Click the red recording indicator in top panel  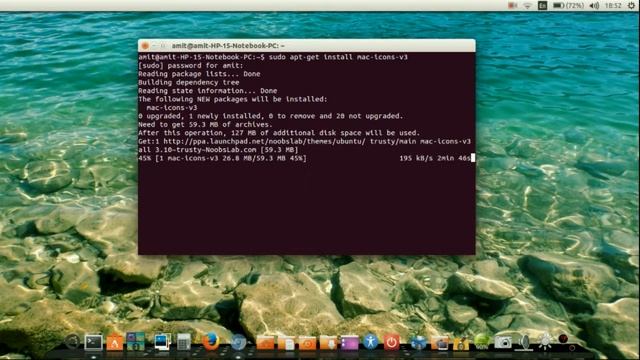tap(513, 5)
